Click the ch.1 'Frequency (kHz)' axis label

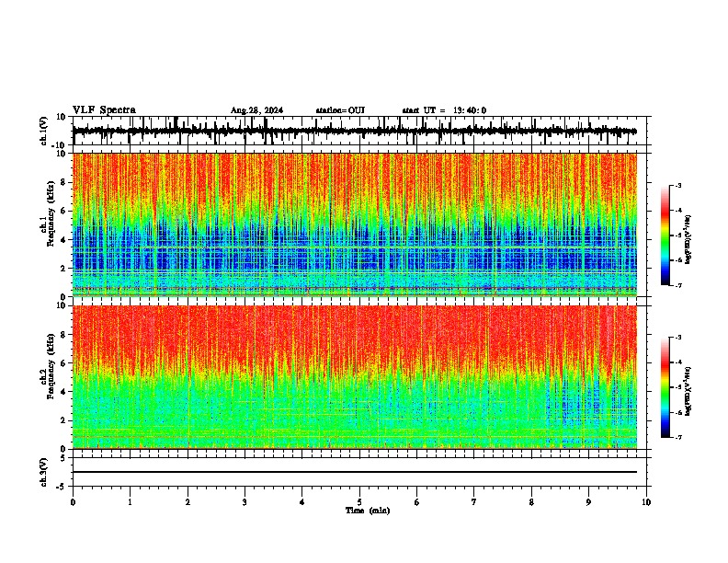tap(51, 213)
